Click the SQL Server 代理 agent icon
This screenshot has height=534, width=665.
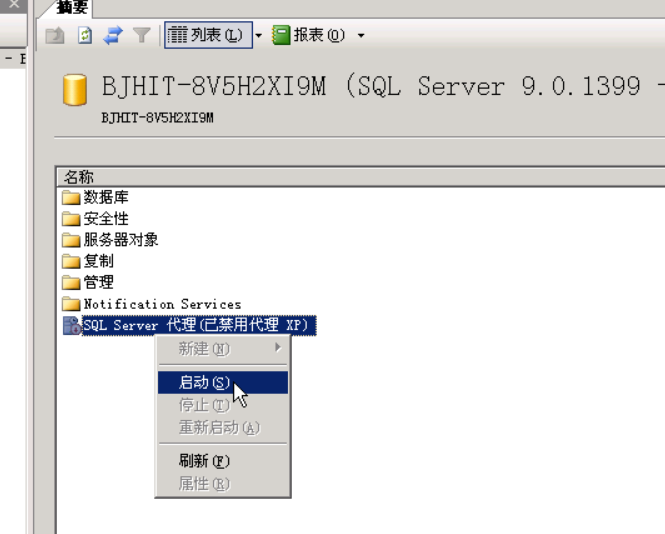pos(72,325)
